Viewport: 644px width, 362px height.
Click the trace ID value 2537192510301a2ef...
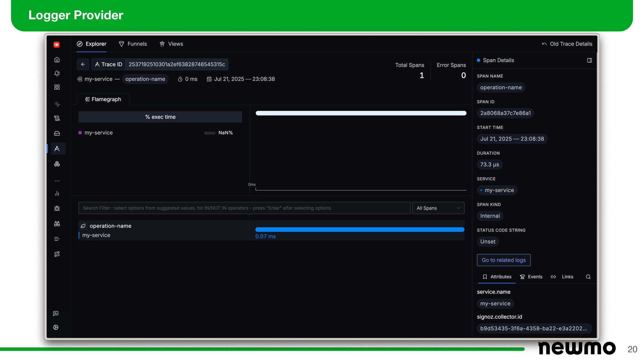pyautogui.click(x=177, y=64)
